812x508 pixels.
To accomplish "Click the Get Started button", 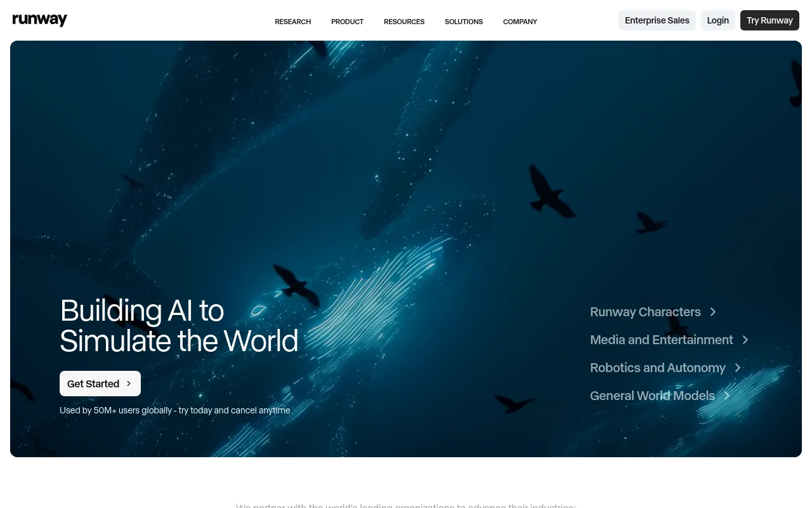I will click(x=100, y=384).
